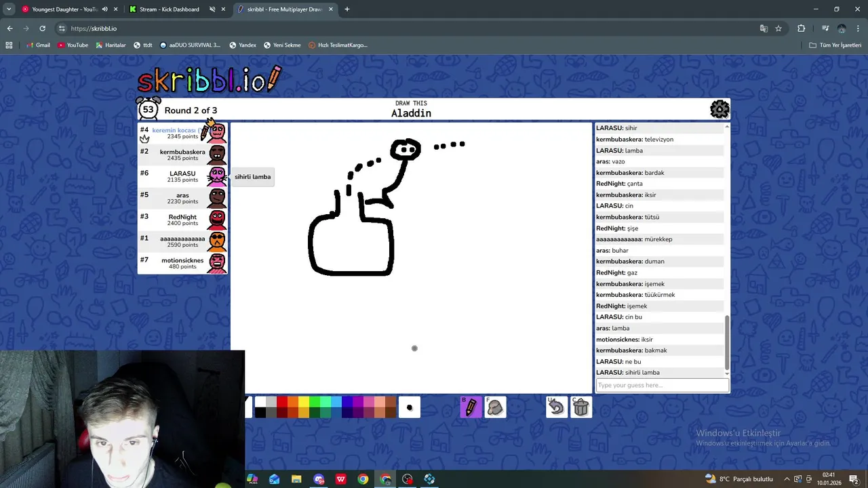Clear canvas with trash can icon

point(581,407)
